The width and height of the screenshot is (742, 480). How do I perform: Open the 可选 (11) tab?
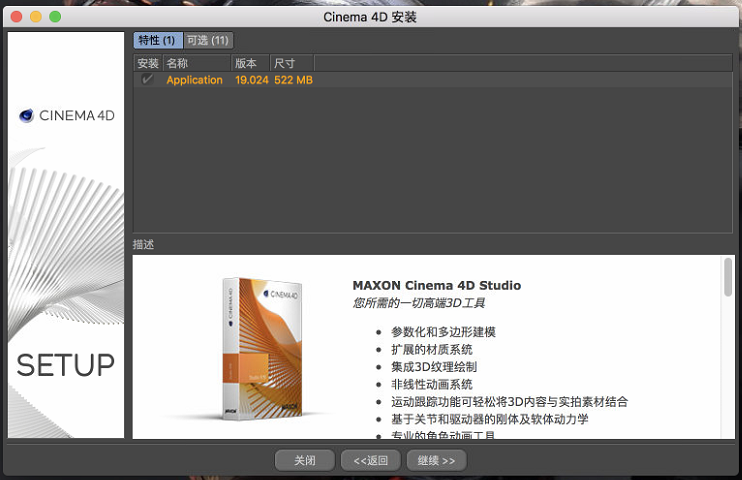coord(208,40)
